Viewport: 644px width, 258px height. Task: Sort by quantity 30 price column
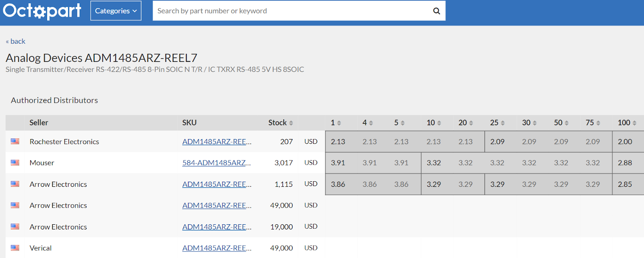[529, 123]
